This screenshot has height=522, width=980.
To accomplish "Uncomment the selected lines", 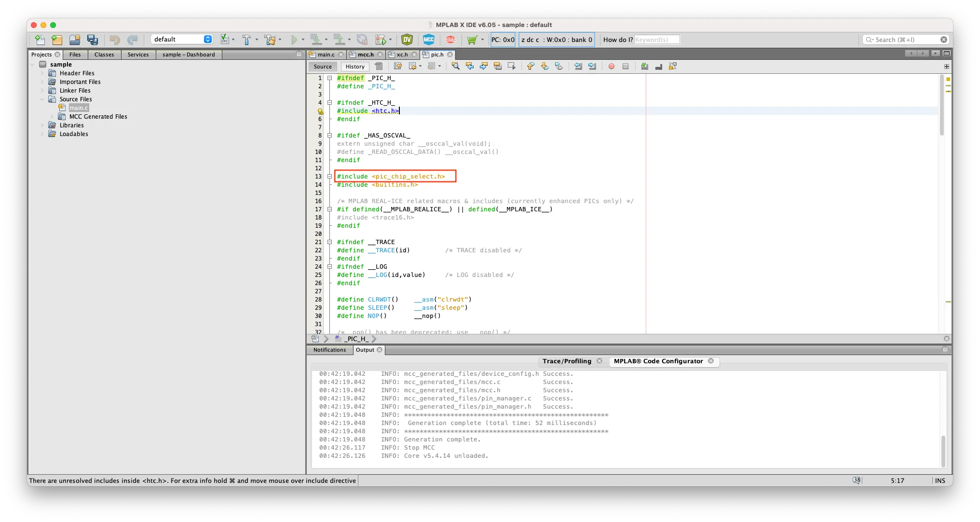I will (659, 67).
